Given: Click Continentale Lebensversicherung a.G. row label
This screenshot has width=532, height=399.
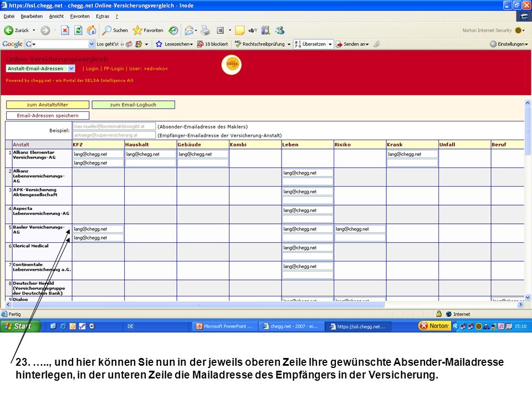Looking at the screenshot, I should coord(42,267).
